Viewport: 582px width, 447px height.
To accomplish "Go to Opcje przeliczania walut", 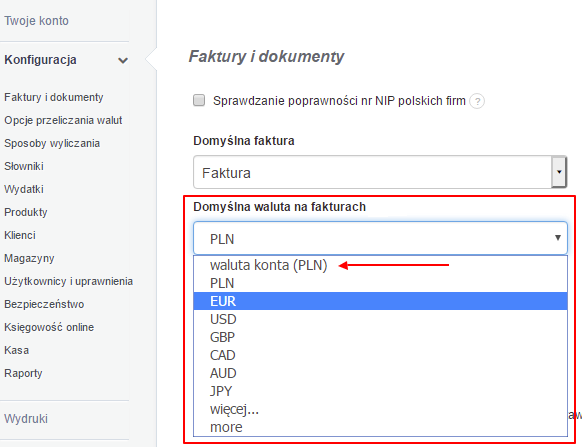I will click(63, 120).
